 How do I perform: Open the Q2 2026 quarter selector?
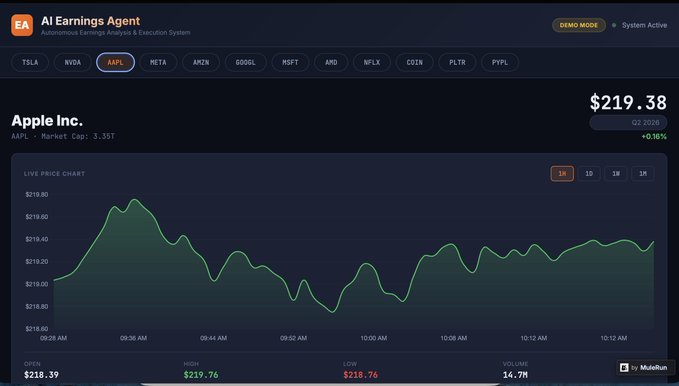click(628, 123)
